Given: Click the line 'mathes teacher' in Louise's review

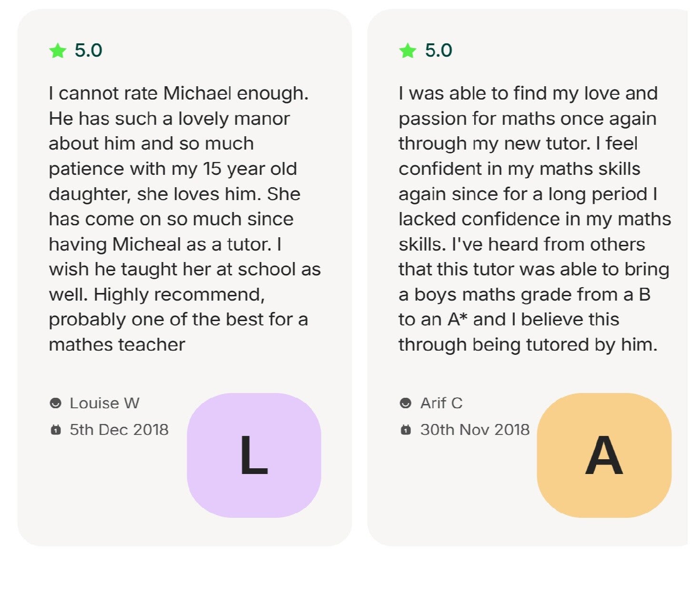Looking at the screenshot, I should coord(117,345).
